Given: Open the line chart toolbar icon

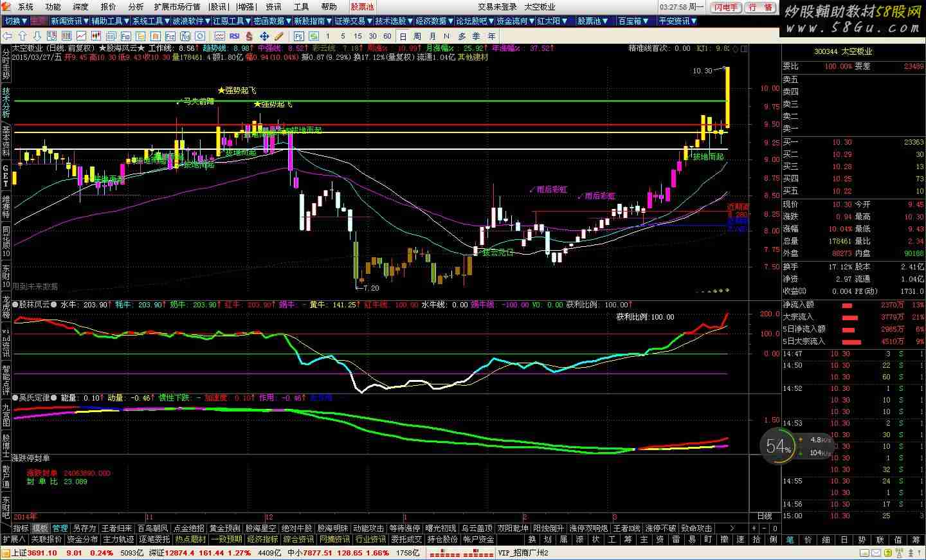Looking at the screenshot, I should pos(81,36).
